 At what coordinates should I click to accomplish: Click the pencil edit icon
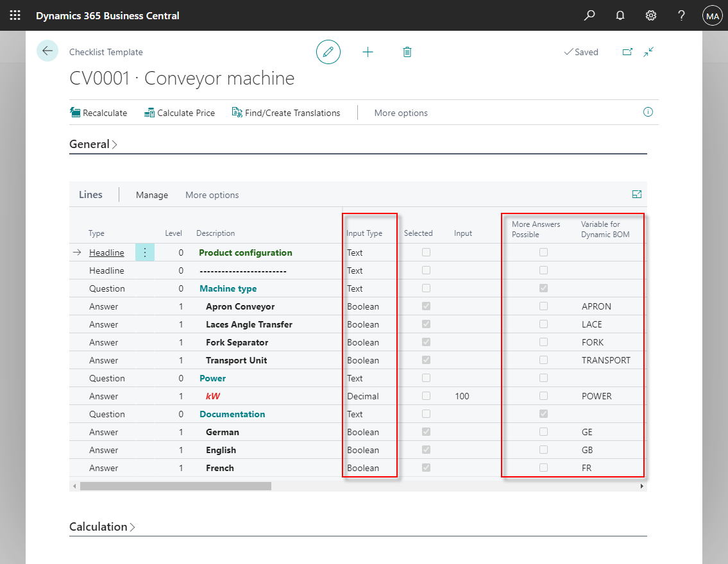(x=328, y=52)
